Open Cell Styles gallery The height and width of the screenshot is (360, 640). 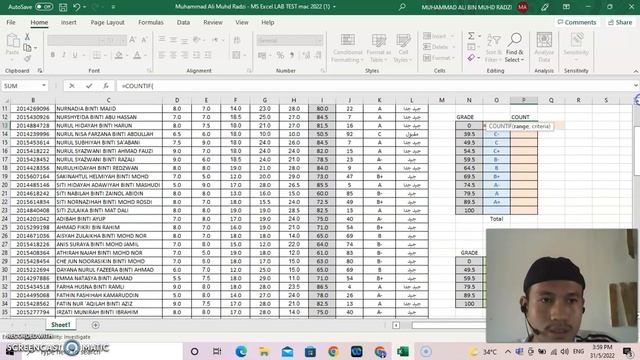click(403, 48)
